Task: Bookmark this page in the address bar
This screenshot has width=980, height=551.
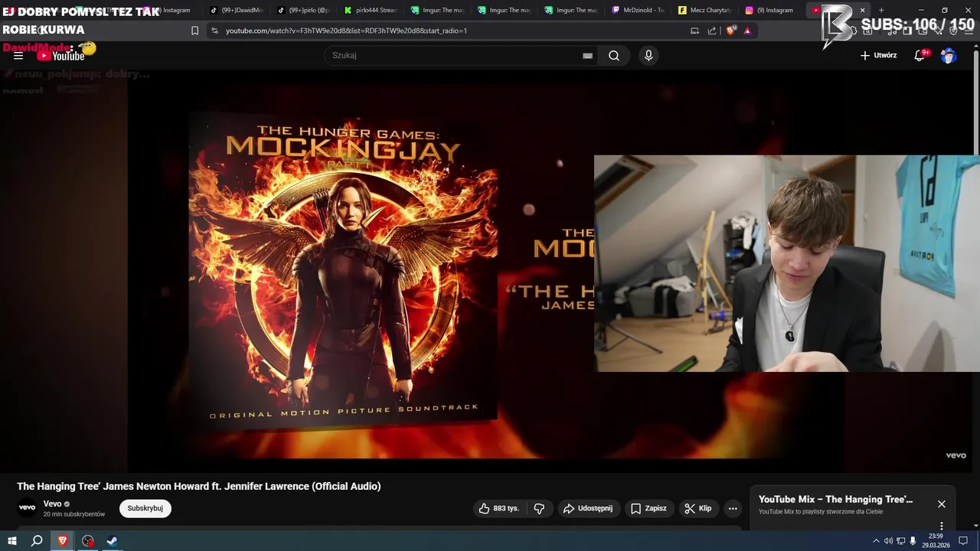Action: [x=194, y=31]
